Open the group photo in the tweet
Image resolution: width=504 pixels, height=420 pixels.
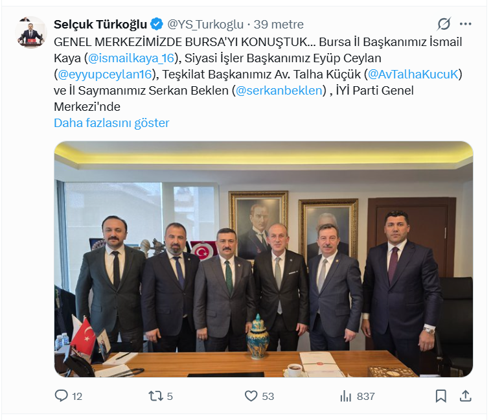(264, 259)
